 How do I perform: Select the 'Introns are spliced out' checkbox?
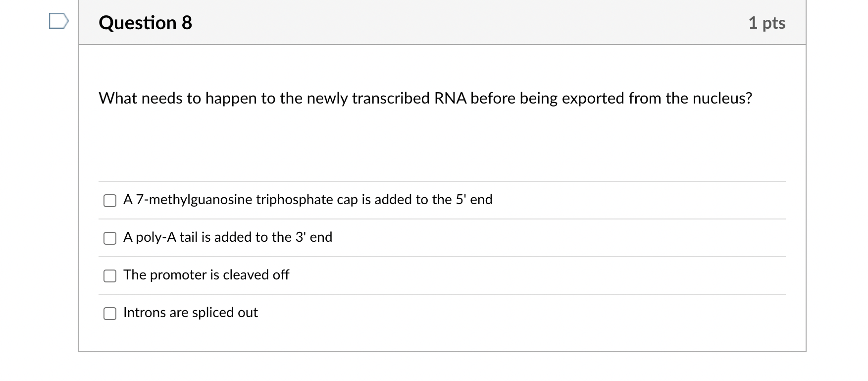coord(110,313)
